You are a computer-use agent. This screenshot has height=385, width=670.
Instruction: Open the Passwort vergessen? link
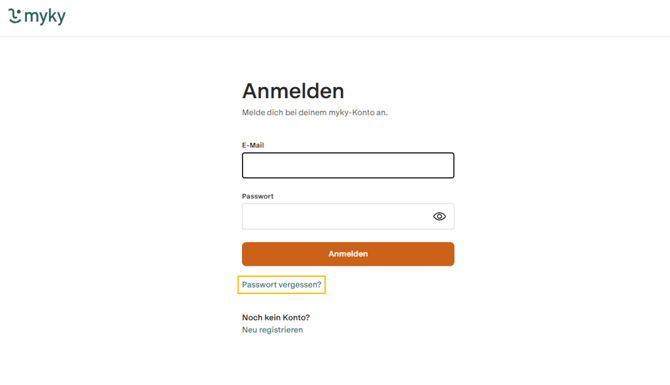click(282, 285)
